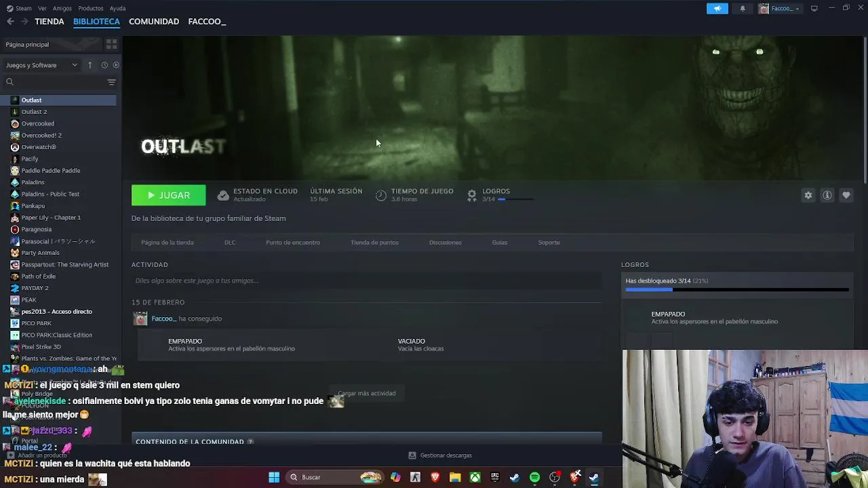
Task: Open the Ver menu
Action: [42, 8]
